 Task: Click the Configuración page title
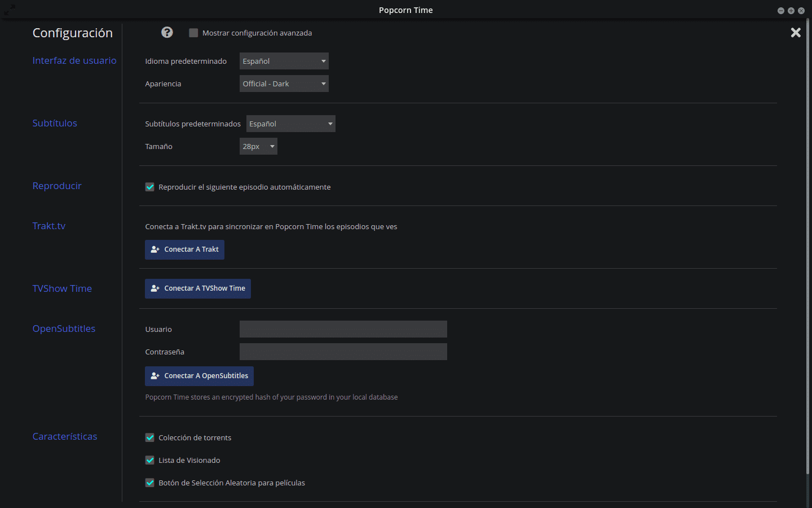point(73,33)
